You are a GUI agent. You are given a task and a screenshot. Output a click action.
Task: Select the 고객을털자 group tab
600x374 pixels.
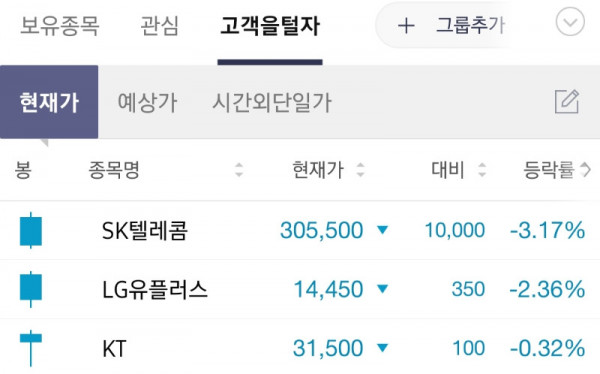tap(270, 26)
